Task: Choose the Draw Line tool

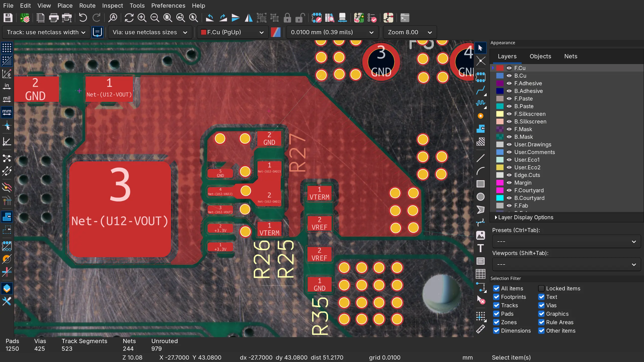Action: (x=480, y=158)
